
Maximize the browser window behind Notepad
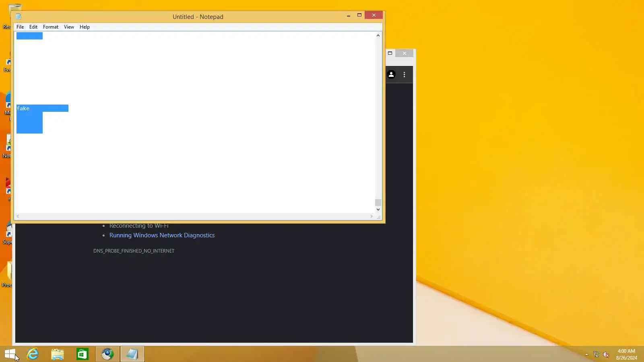[390, 53]
